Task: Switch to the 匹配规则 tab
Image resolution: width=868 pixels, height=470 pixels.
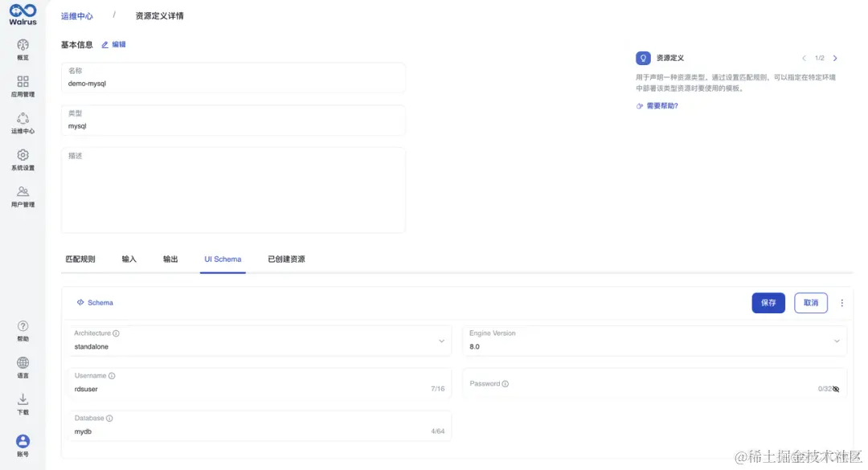Action: coord(80,259)
